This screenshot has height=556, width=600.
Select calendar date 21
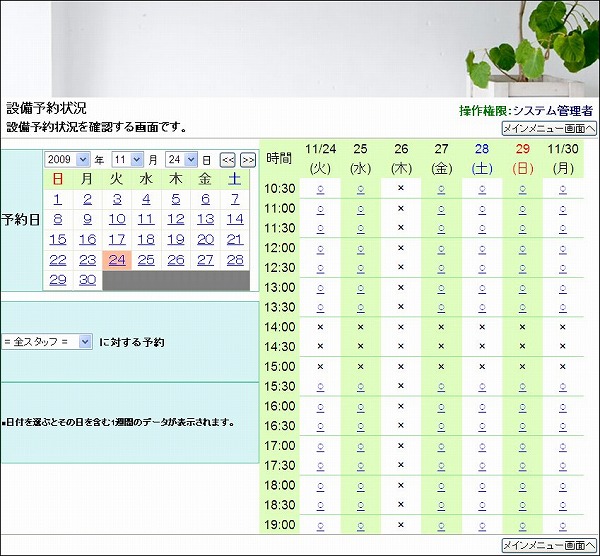[x=235, y=240]
